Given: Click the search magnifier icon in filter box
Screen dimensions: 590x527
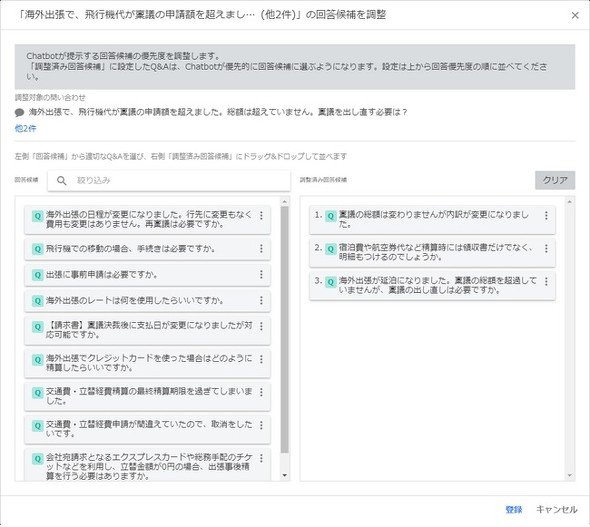Looking at the screenshot, I should point(62,181).
